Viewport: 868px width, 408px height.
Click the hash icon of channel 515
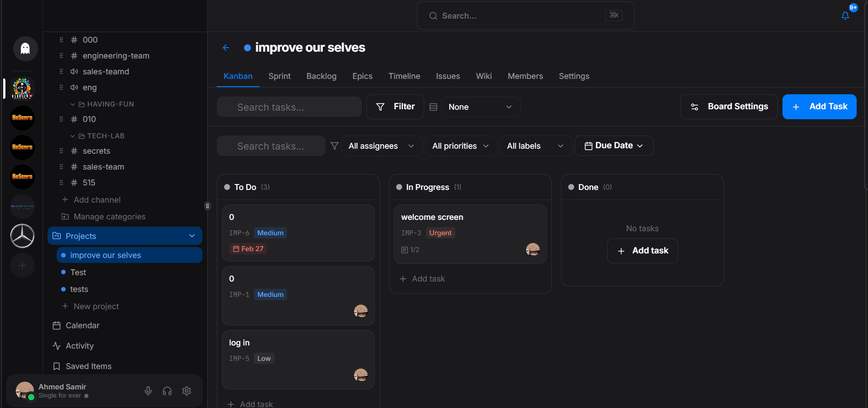(74, 183)
